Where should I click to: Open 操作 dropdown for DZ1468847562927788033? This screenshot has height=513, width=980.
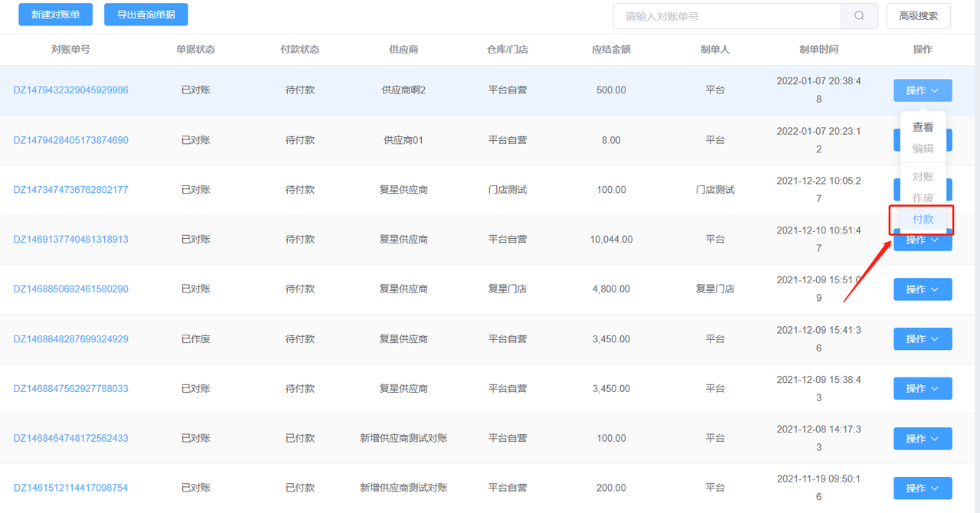(x=923, y=389)
